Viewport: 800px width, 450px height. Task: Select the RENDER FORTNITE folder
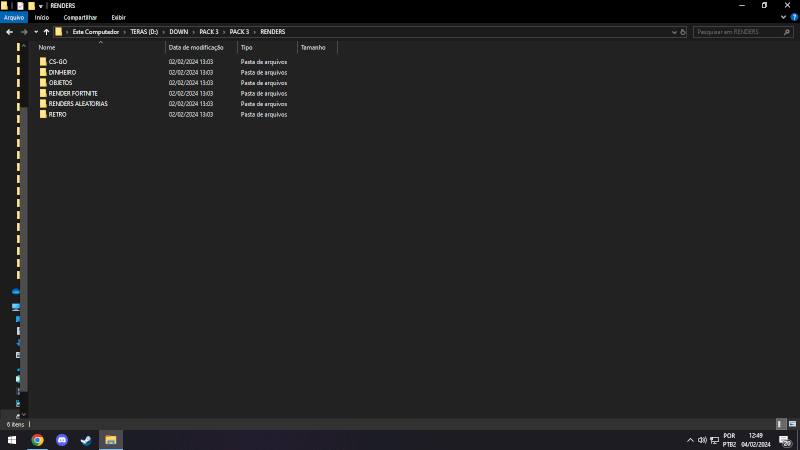point(73,93)
